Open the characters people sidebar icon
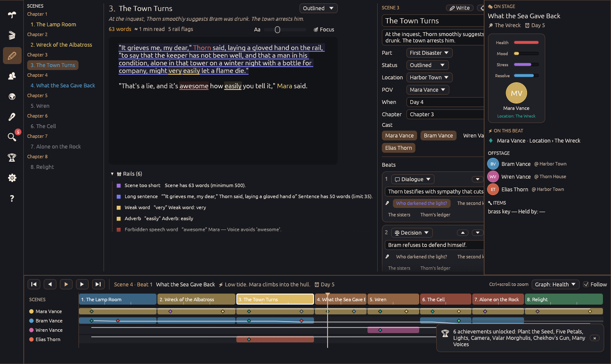 pos(12,76)
